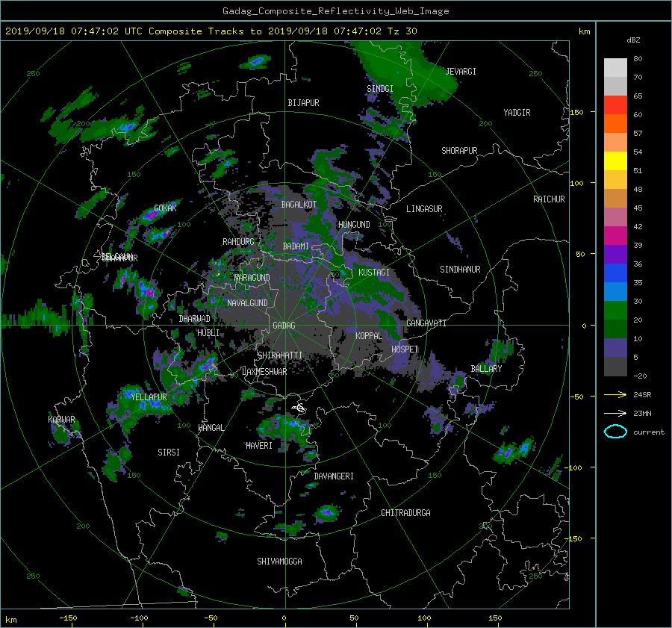The width and height of the screenshot is (672, 628).
Task: Click the RAMDURG label
Action: click(x=238, y=242)
